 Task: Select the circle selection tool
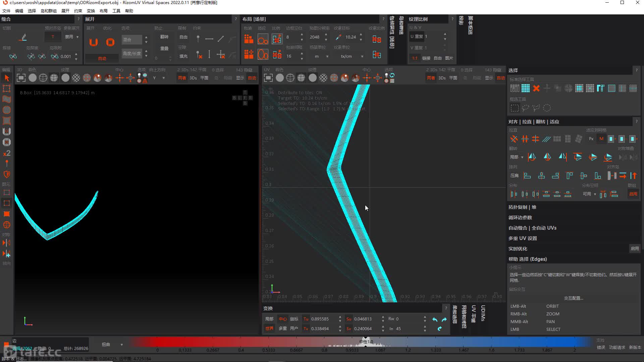coord(547,108)
